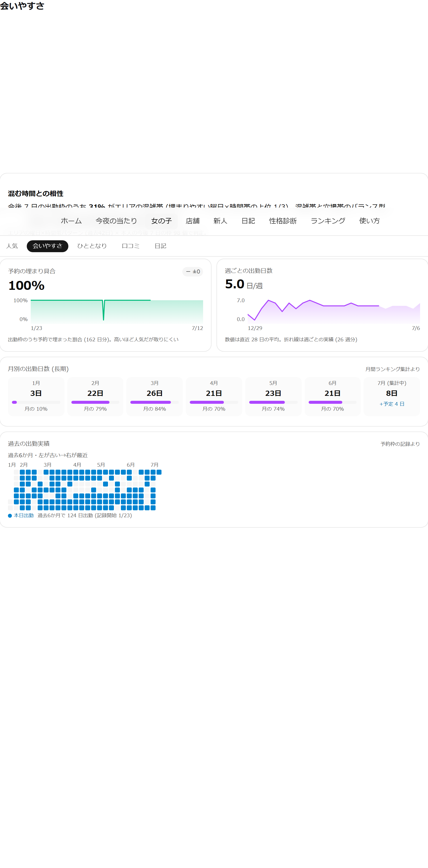
Task: Open the 日記 tab beside 口コミ
Action: (160, 246)
